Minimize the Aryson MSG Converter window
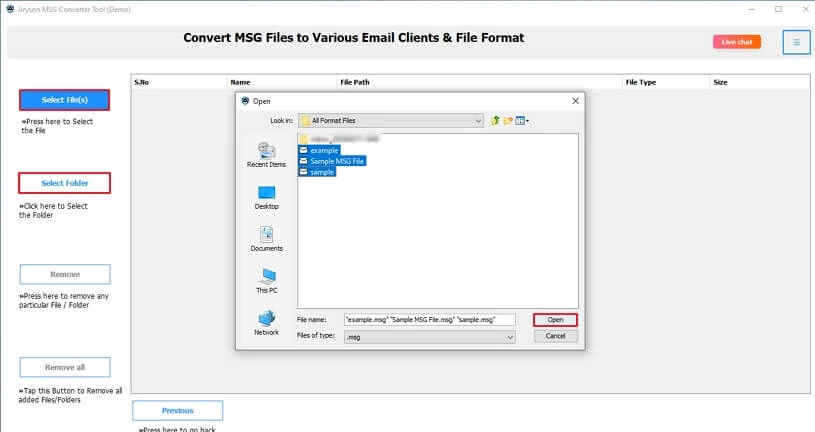Image resolution: width=815 pixels, height=432 pixels. (x=752, y=9)
